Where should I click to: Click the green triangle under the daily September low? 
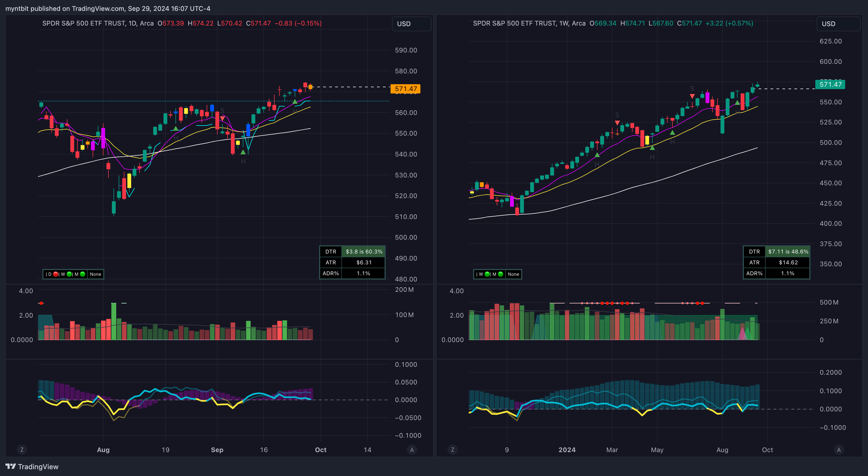tap(243, 152)
